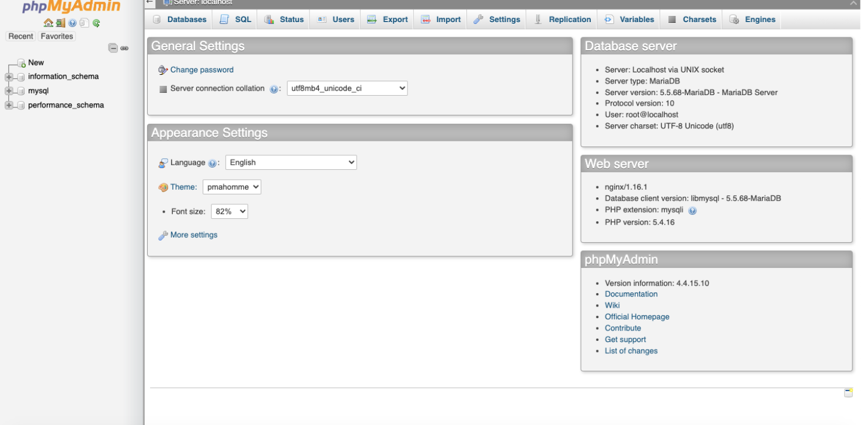Click the performance_schema database icon
Image resolution: width=868 pixels, height=425 pixels.
pos(22,106)
